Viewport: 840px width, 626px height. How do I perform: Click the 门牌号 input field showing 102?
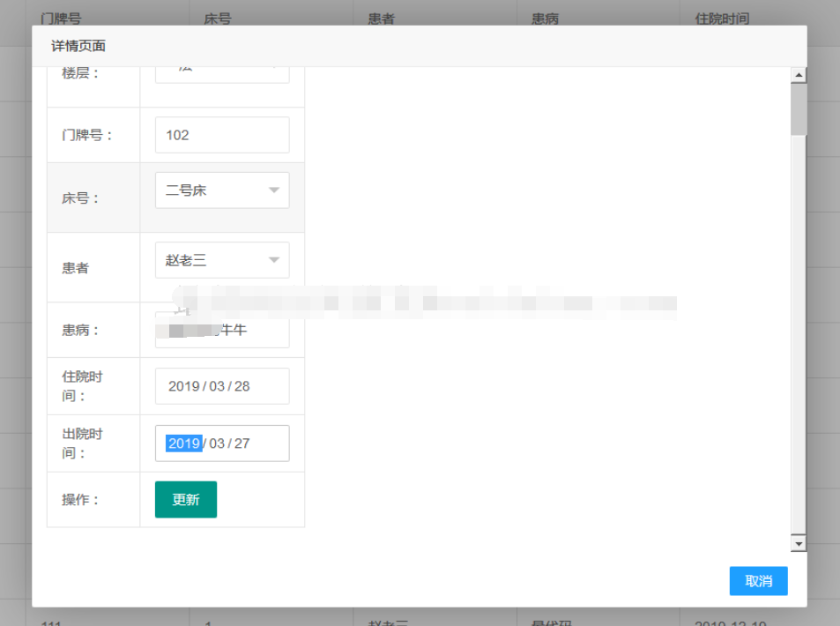click(222, 135)
